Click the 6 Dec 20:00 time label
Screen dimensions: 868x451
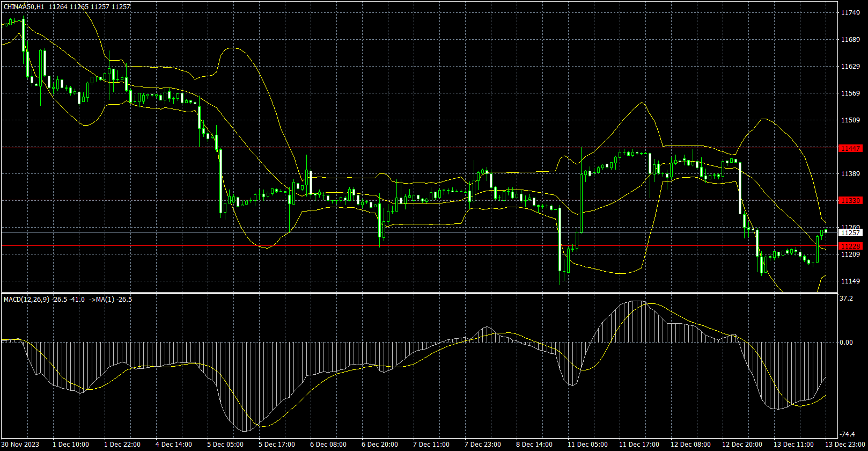pos(380,444)
